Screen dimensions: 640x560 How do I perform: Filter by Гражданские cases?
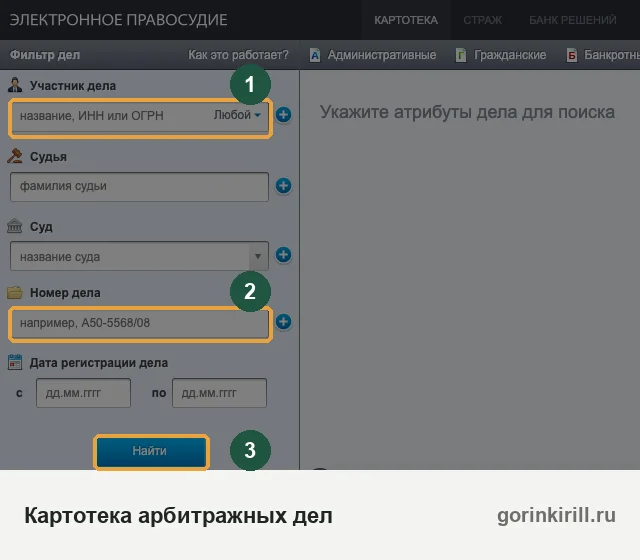point(510,55)
